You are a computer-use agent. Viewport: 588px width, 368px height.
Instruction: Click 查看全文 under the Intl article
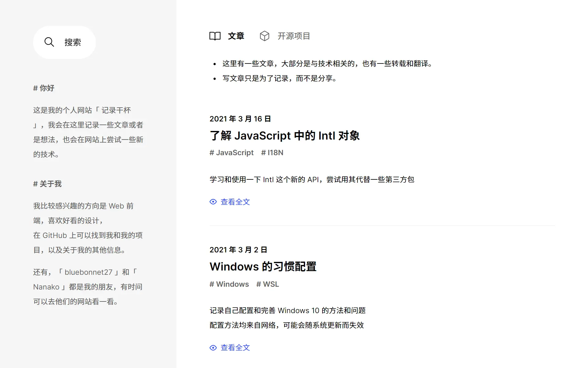[235, 202]
